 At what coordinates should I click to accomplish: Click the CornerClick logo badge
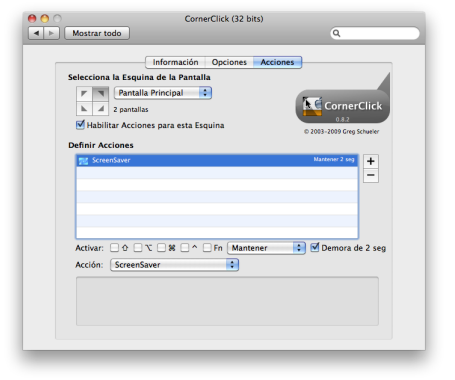pyautogui.click(x=343, y=106)
